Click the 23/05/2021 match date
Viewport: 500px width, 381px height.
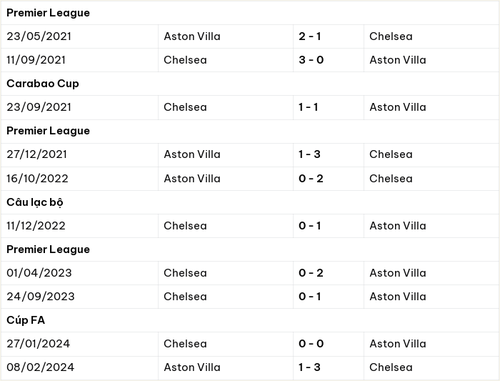(x=39, y=36)
